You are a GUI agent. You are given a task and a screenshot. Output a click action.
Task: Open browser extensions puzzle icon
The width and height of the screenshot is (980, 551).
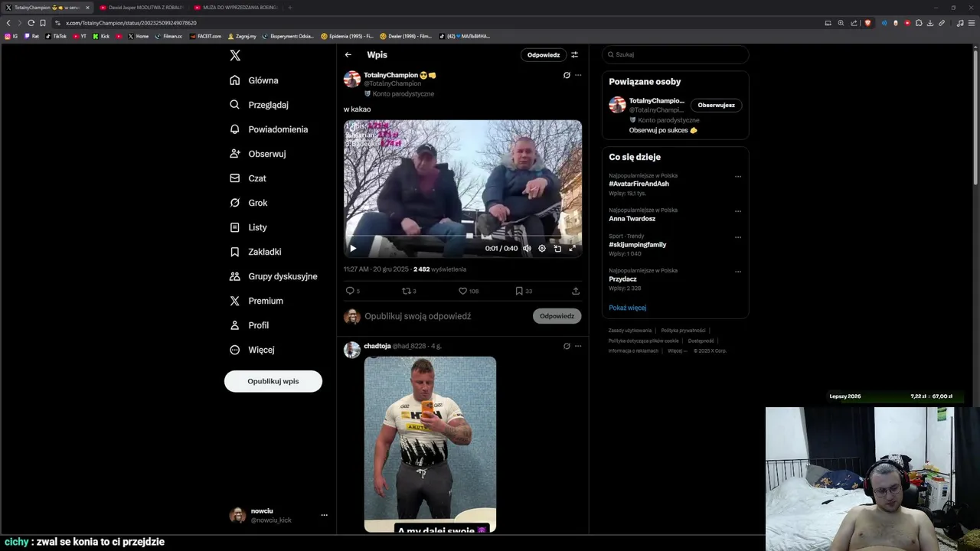point(919,23)
